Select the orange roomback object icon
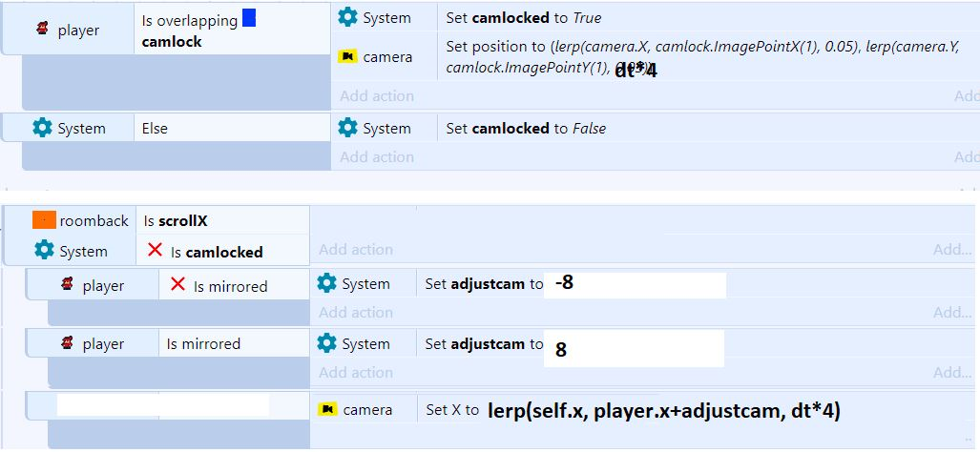 44,219
